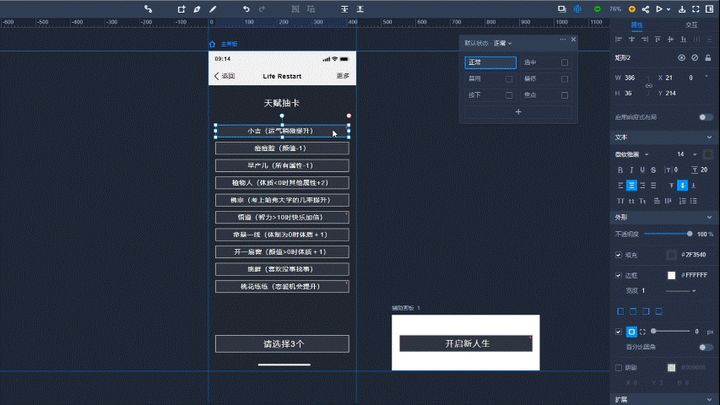Expand the extension section at bottom

709,399
